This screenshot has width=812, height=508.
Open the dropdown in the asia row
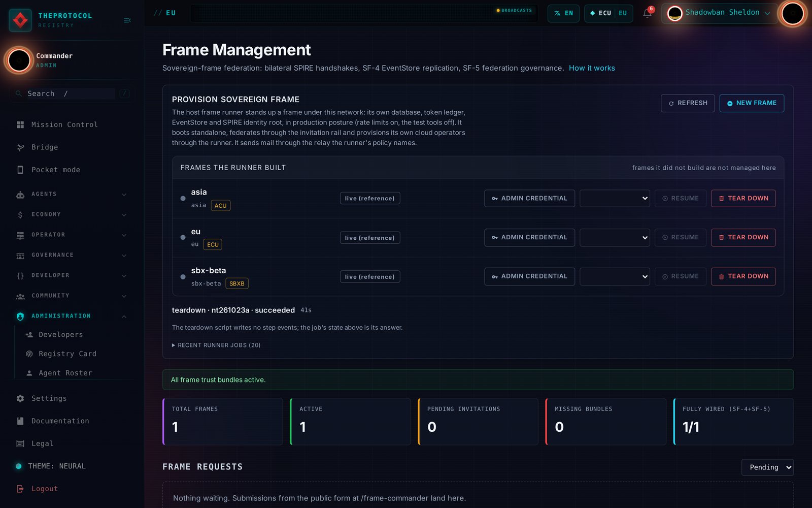click(615, 198)
